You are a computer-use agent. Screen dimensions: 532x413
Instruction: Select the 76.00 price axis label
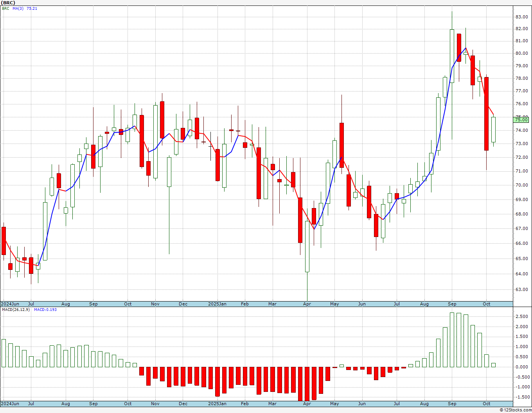[x=522, y=104]
